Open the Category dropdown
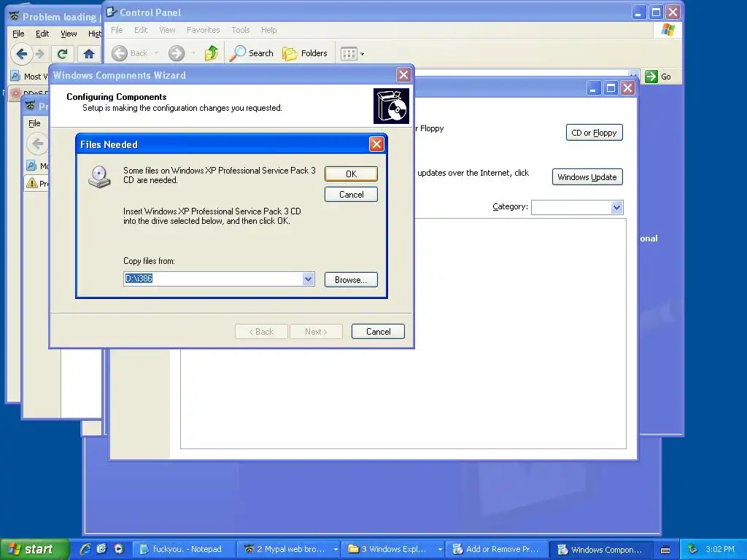The height and width of the screenshot is (560, 747). coord(616,207)
